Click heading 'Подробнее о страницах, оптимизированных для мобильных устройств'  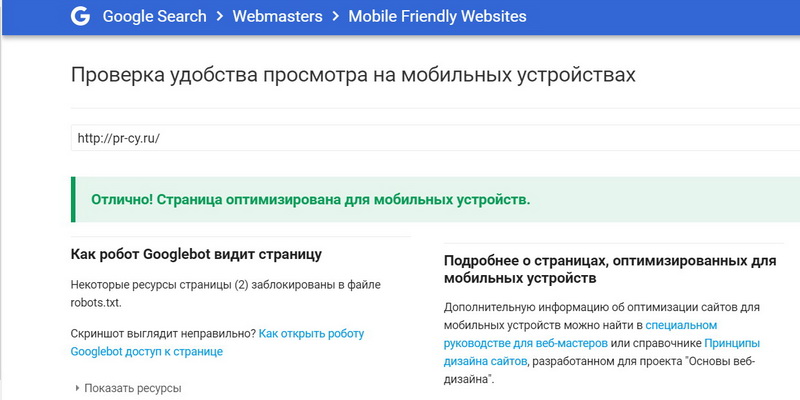(x=610, y=269)
